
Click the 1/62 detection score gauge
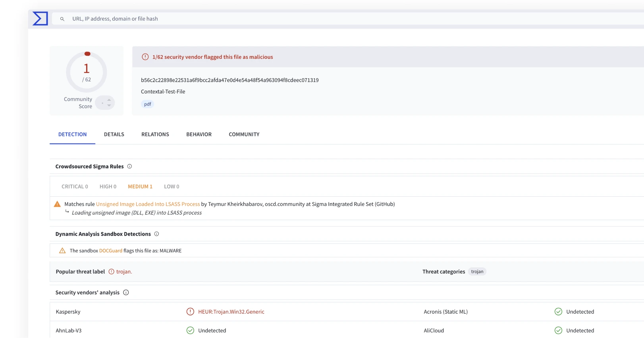pyautogui.click(x=87, y=72)
